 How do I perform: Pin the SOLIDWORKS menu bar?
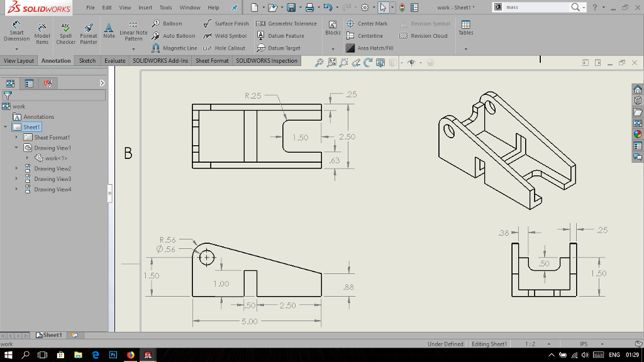pyautogui.click(x=235, y=8)
